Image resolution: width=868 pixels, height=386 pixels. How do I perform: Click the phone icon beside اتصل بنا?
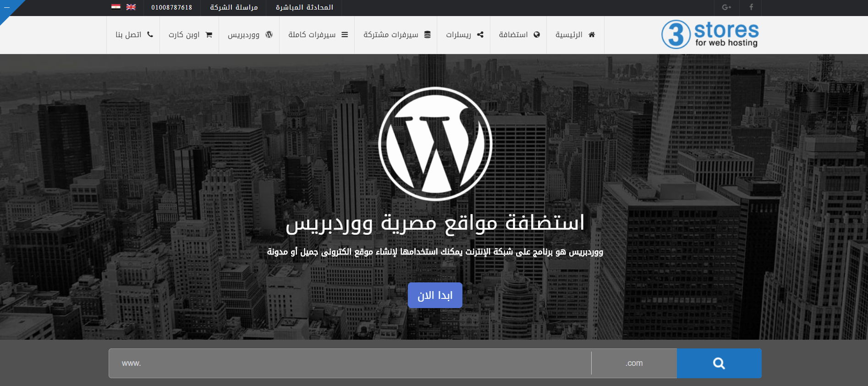pyautogui.click(x=150, y=34)
